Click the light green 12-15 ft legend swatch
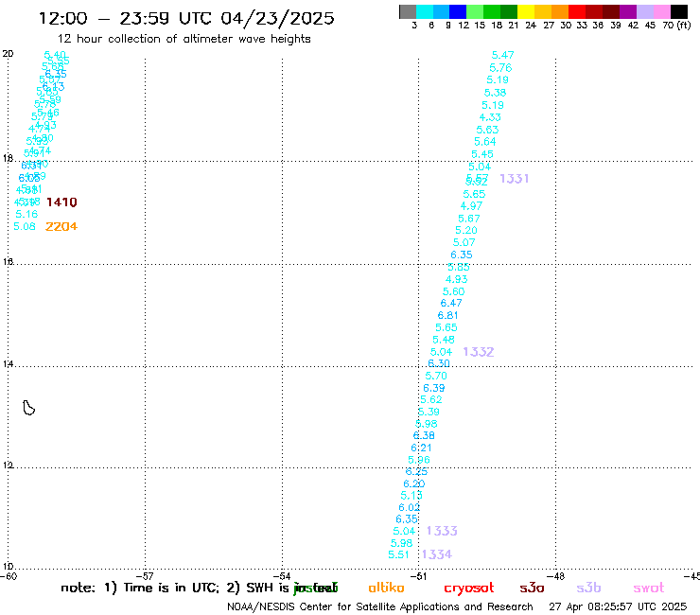Screen dimensions: 700x615 475,11
